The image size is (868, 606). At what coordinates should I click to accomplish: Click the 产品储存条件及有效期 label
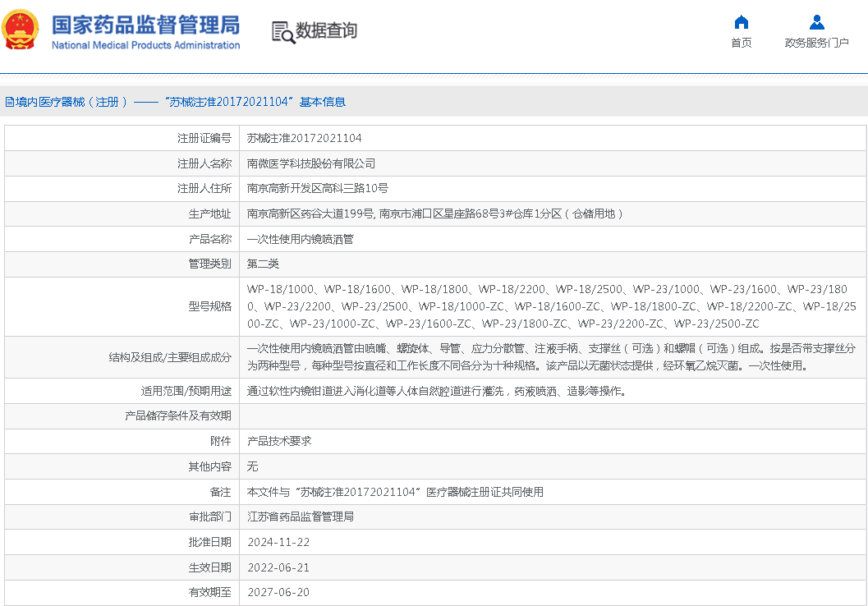point(177,415)
